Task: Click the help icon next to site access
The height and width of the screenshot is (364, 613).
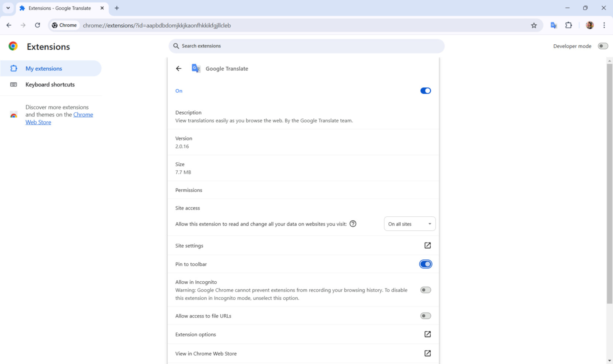Action: click(x=352, y=224)
